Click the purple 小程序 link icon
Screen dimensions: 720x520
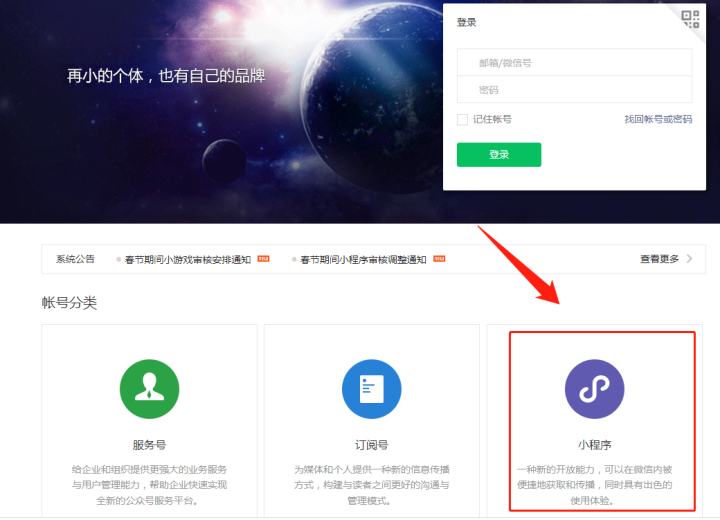point(594,389)
